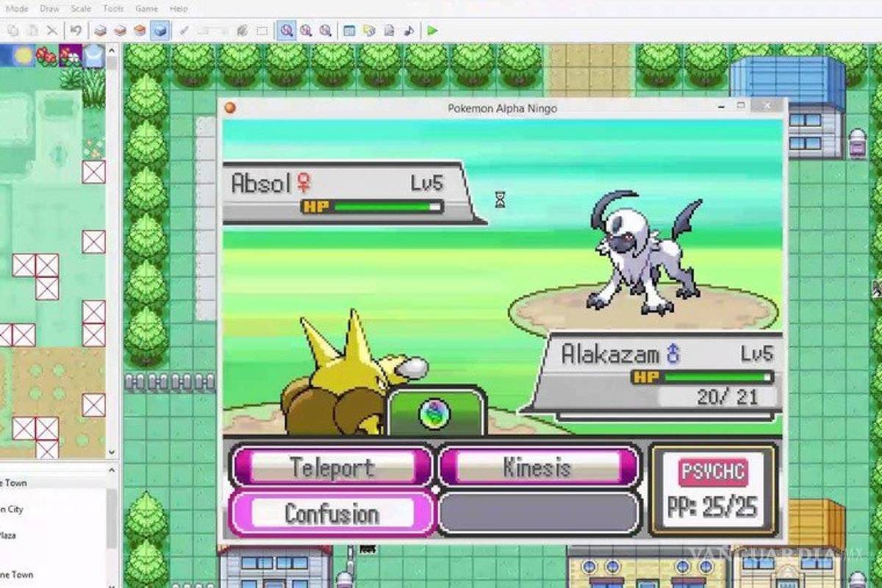Select the rectangle selection tool icon
Image resolution: width=882 pixels, height=588 pixels.
pos(261,31)
